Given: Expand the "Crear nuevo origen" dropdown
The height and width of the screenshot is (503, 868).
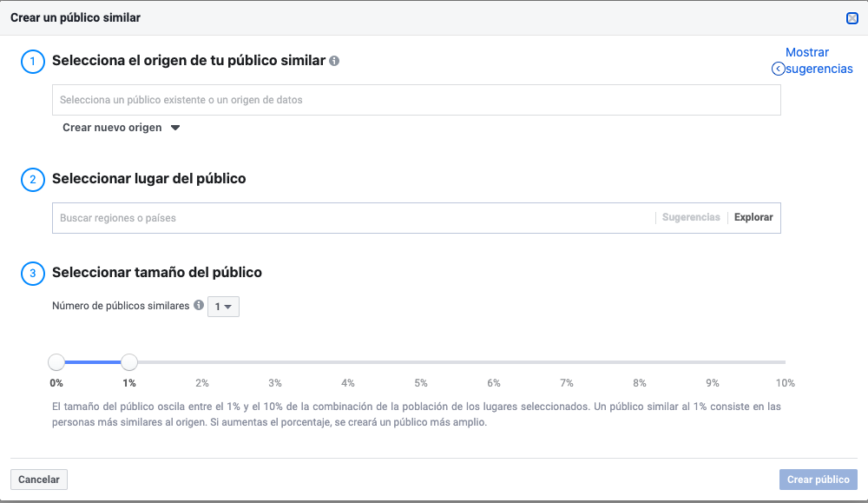Looking at the screenshot, I should point(122,127).
